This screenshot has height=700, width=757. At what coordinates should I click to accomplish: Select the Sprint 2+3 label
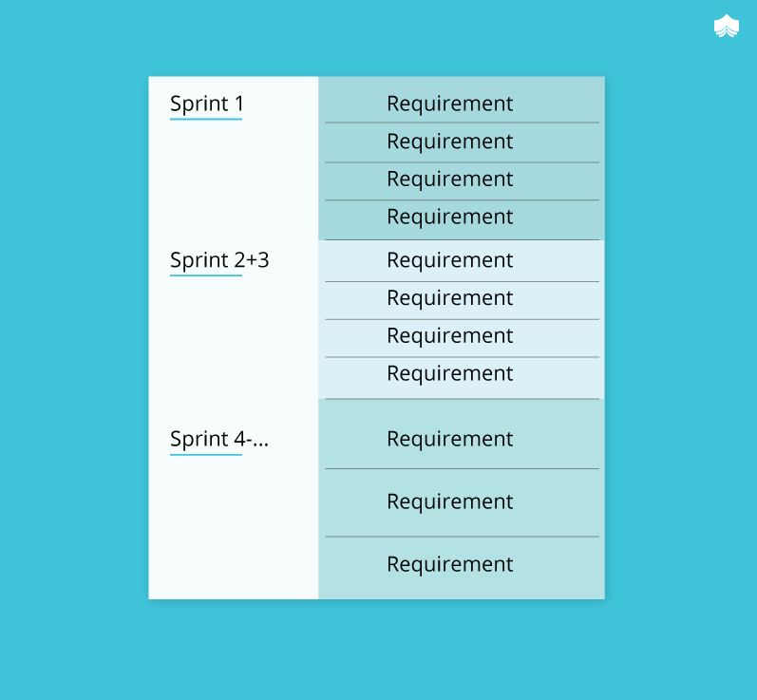click(x=219, y=260)
